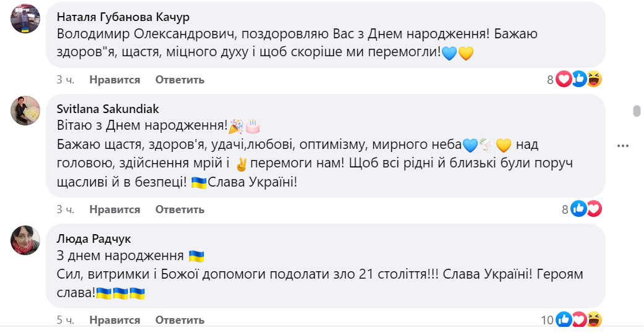Click the heart reaction on Наталя's comment
644x333 pixels.
click(x=564, y=79)
